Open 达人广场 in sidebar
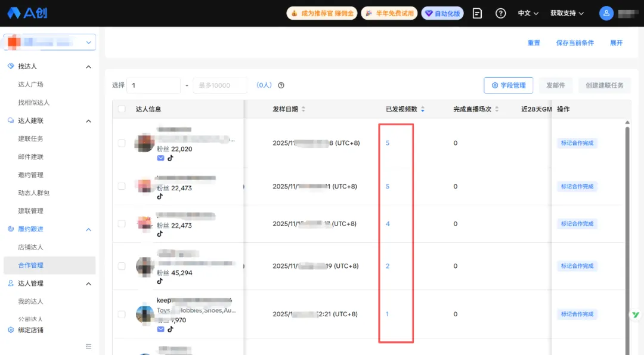Screen dimensions: 644x355 pyautogui.click(x=30, y=84)
